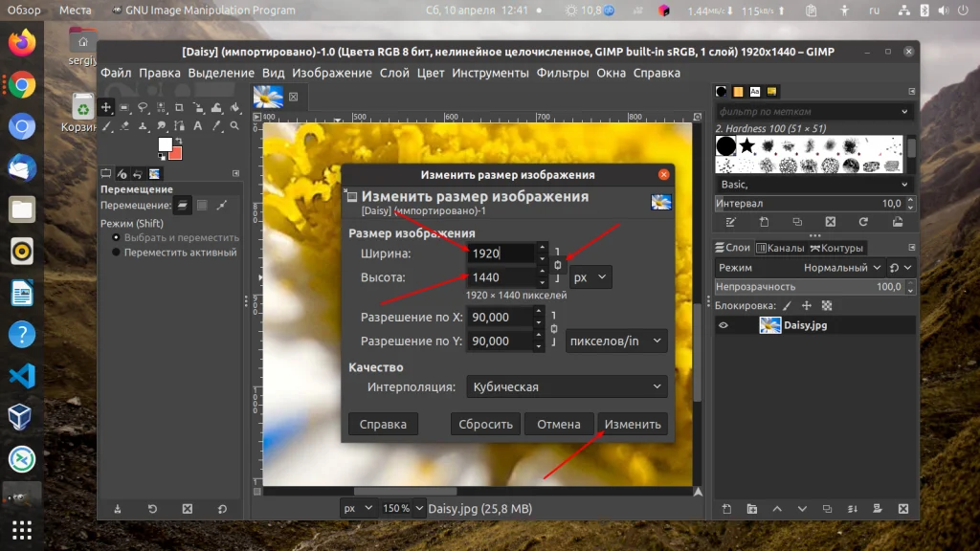The image size is (980, 551).
Task: Open the interpolation dropdown showing Cubic
Action: [567, 386]
